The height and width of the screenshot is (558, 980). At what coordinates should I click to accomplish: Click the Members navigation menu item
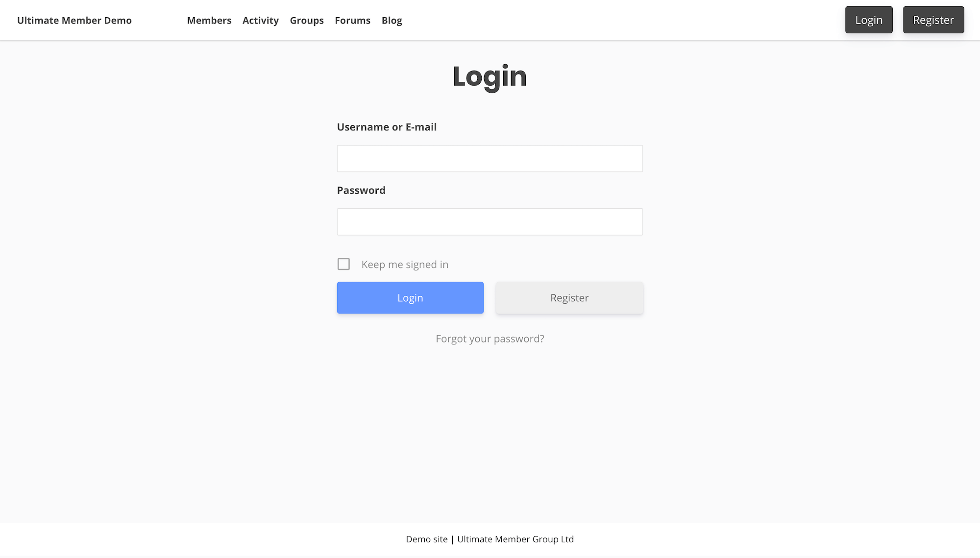point(209,20)
